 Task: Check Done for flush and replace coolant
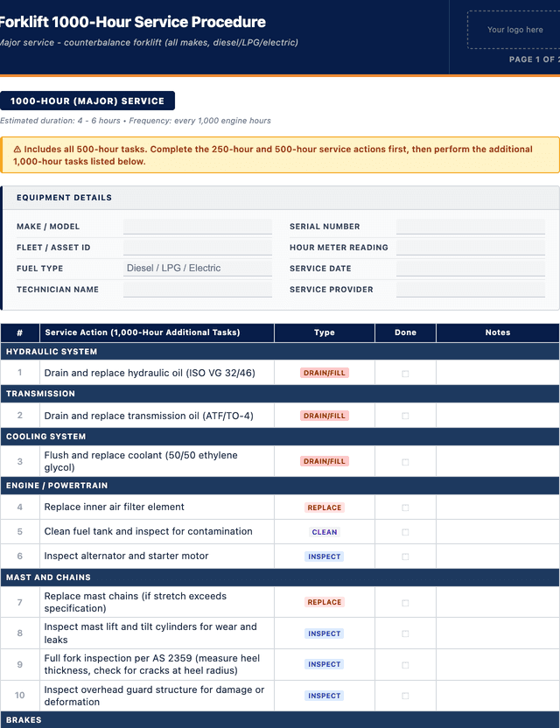405,462
